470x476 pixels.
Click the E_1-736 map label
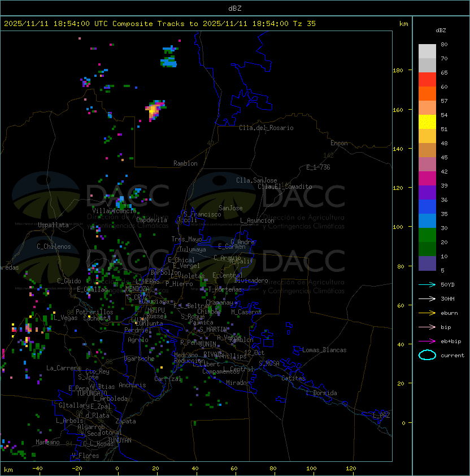(x=318, y=167)
